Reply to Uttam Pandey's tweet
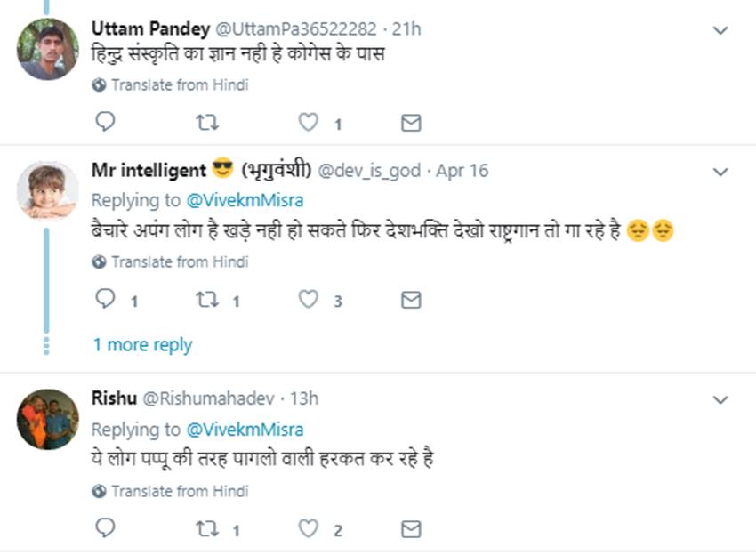 coord(105,123)
